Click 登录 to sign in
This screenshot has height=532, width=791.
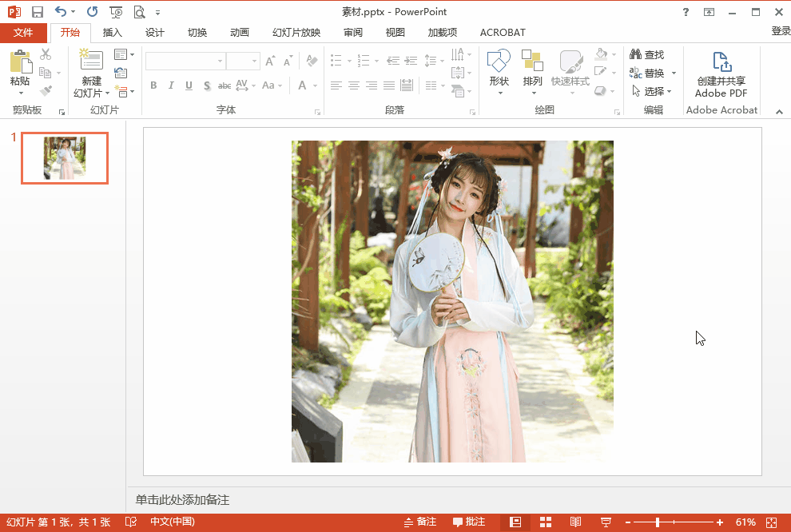(781, 31)
